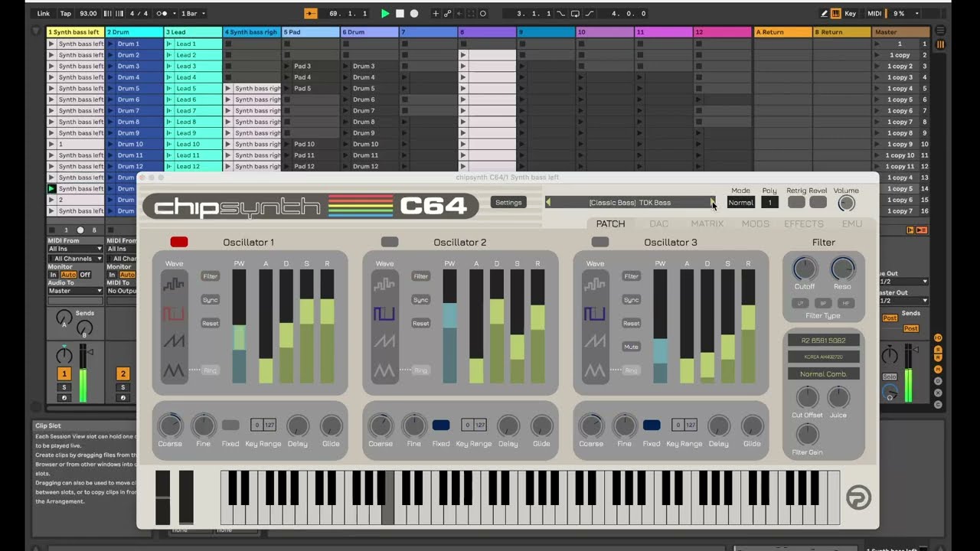The image size is (980, 551).
Task: Open the Classic Bass TDK Bass preset menu
Action: coord(630,203)
